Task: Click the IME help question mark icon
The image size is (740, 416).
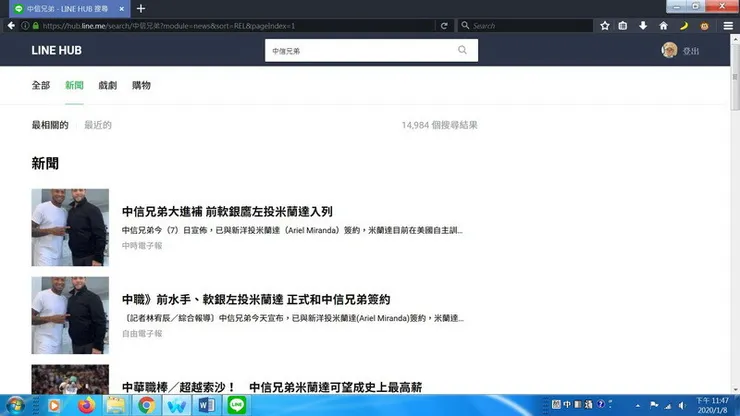Action: coord(600,404)
